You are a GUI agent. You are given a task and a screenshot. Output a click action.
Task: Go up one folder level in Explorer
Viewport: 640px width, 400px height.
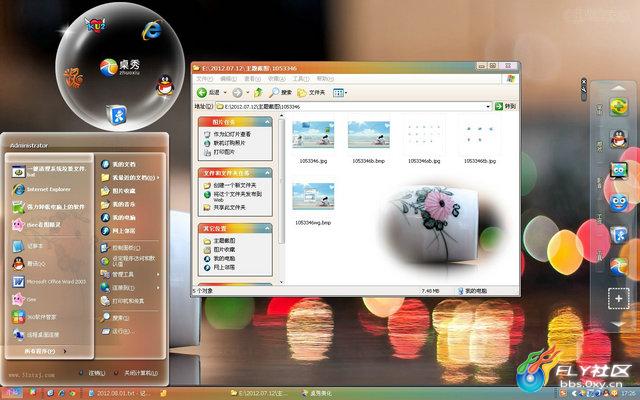point(258,93)
